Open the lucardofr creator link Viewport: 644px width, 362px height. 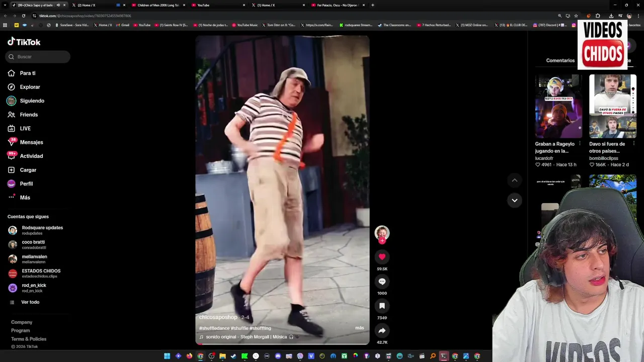click(544, 158)
